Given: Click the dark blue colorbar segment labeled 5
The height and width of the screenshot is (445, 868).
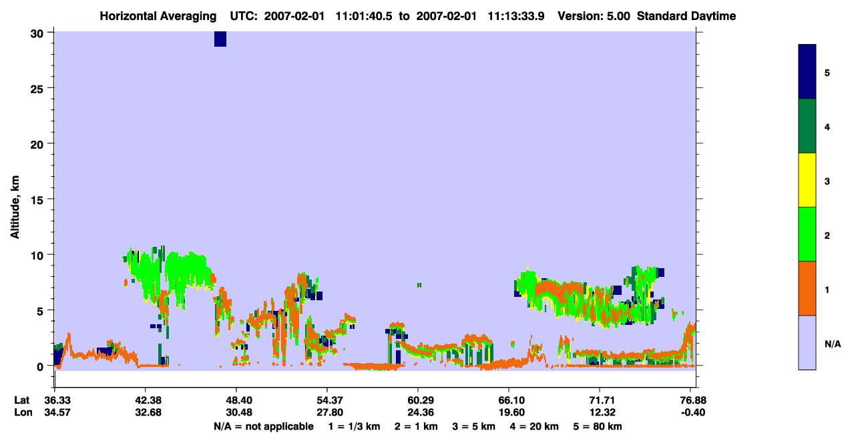Looking at the screenshot, I should point(807,72).
